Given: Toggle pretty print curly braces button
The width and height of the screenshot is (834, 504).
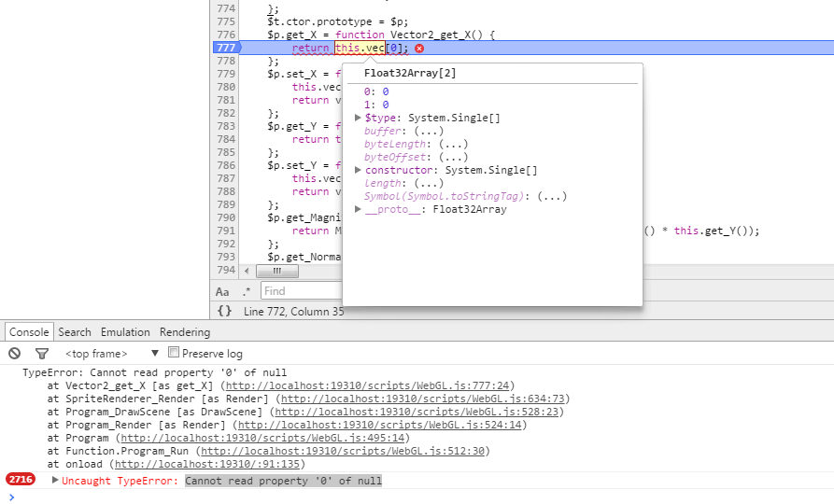Looking at the screenshot, I should tap(225, 311).
